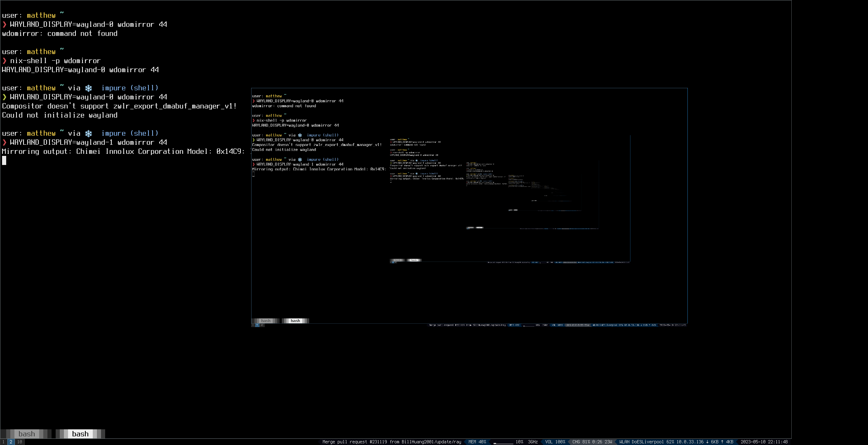Click the VOL 100% volume indicator
Screen dimensions: 868x445
pyautogui.click(x=555, y=441)
